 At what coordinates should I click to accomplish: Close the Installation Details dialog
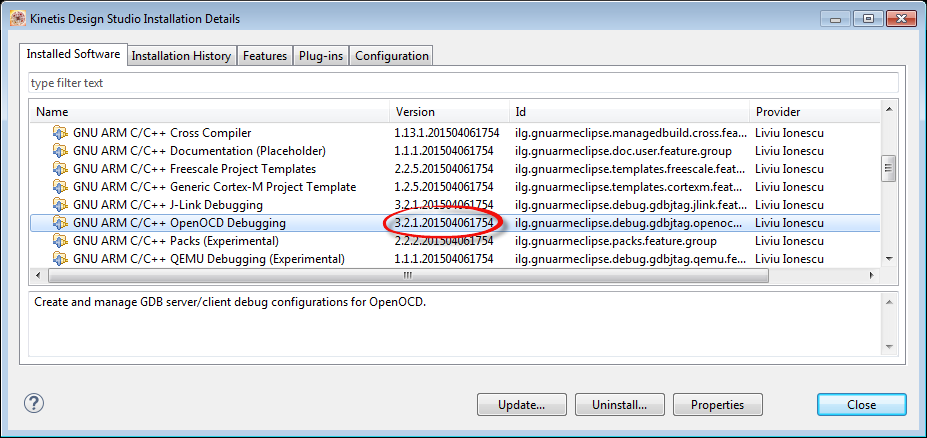point(861,405)
